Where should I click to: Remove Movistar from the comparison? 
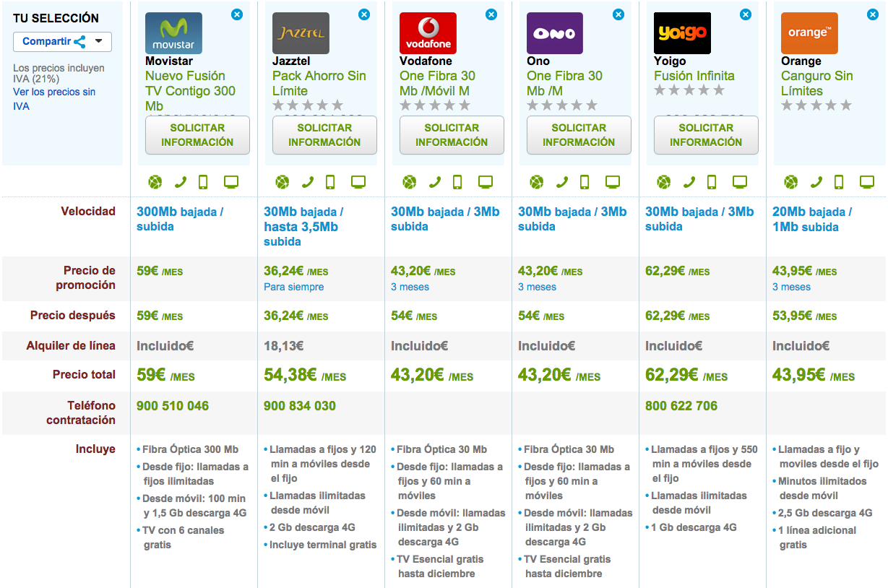coord(237,14)
